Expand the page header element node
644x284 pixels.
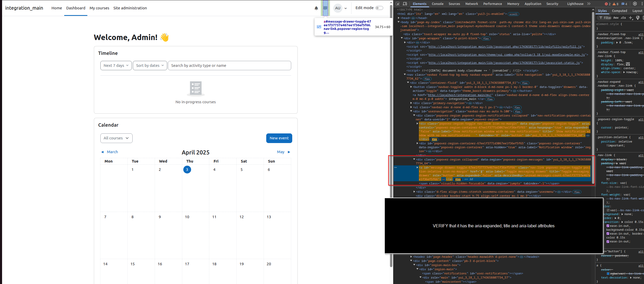click(x=411, y=257)
